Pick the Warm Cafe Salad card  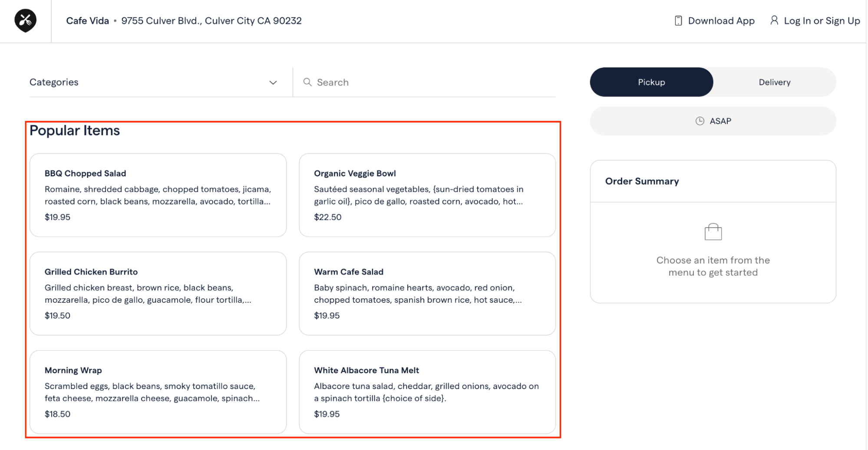[427, 294]
